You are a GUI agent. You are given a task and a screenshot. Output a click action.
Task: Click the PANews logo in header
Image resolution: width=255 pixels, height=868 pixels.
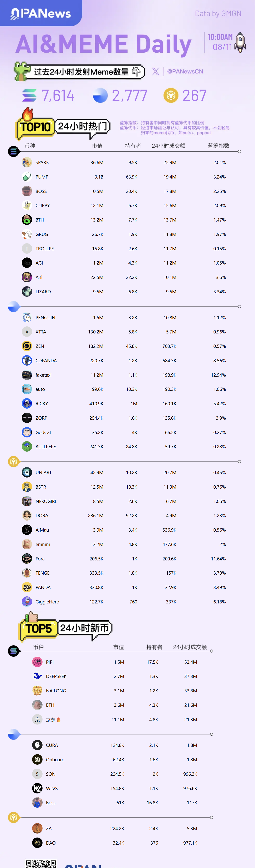pyautogui.click(x=41, y=14)
